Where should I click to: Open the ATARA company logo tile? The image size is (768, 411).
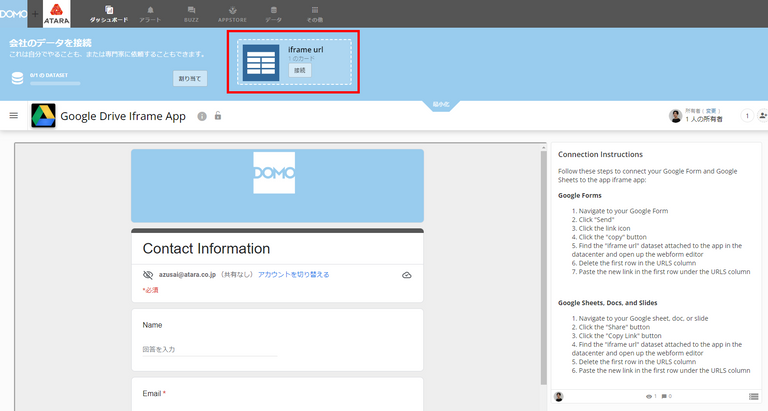pos(56,14)
